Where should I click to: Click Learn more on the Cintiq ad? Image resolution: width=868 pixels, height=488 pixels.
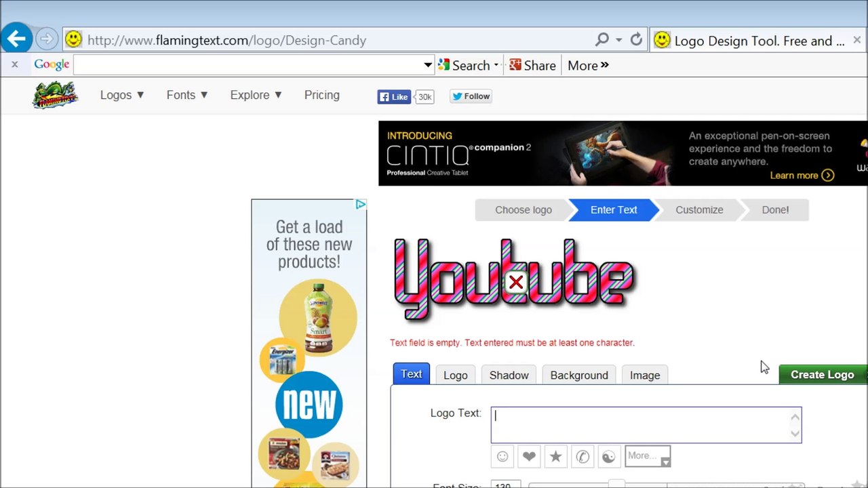(802, 176)
